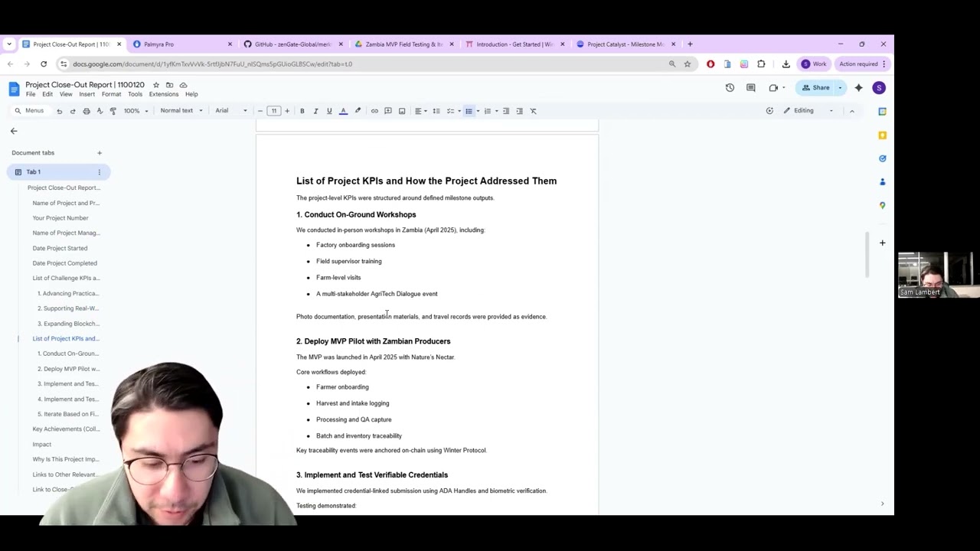Click the Insert image icon
The width and height of the screenshot is (980, 551).
point(402,111)
